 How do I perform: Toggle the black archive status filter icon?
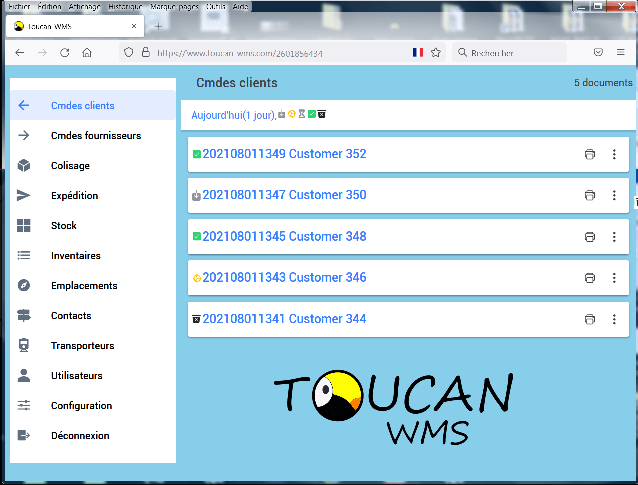click(321, 114)
